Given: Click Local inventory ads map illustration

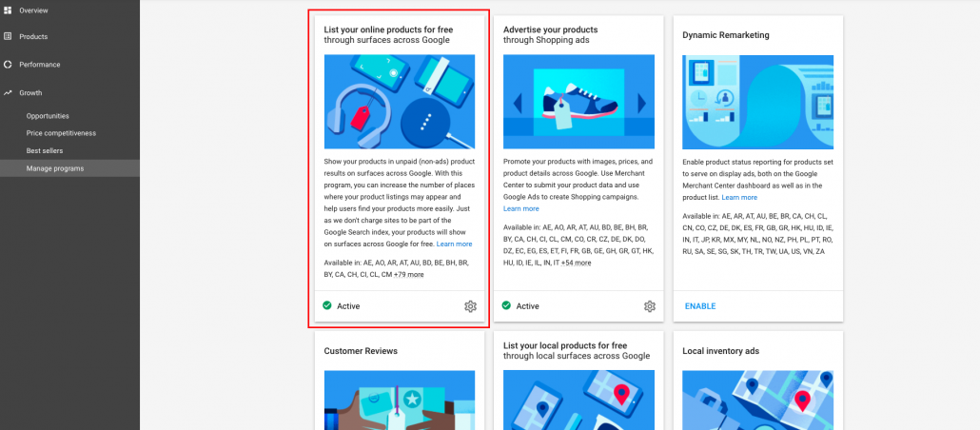Looking at the screenshot, I should (758, 400).
